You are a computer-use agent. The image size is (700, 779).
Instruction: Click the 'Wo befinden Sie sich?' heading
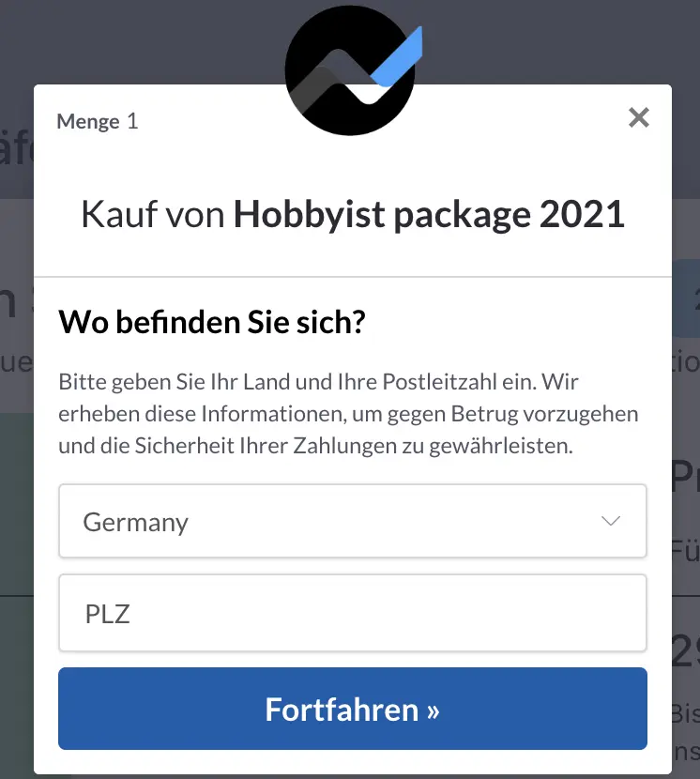pos(211,323)
